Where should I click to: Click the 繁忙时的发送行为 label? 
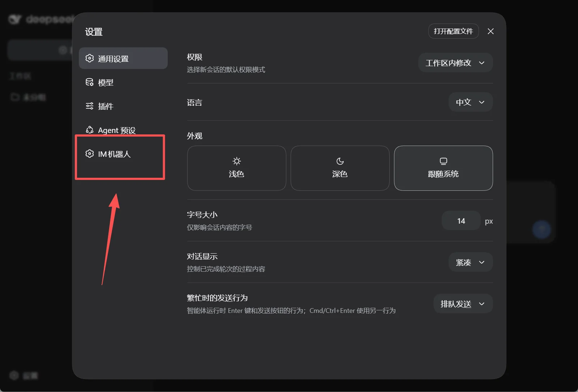(x=217, y=298)
